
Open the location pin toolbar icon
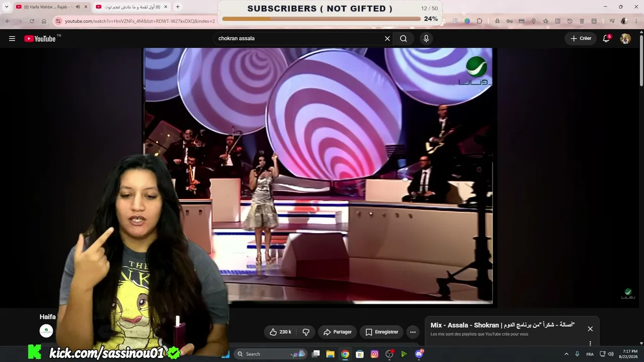click(533, 21)
